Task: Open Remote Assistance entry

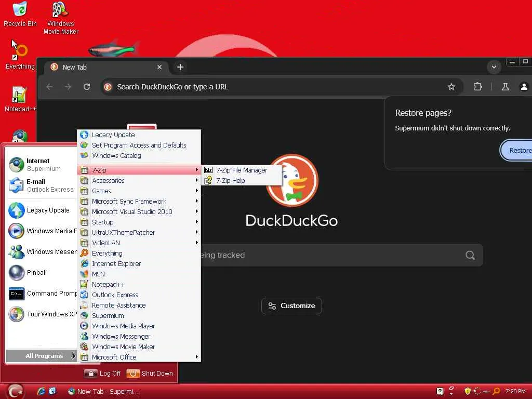Action: [139, 305]
